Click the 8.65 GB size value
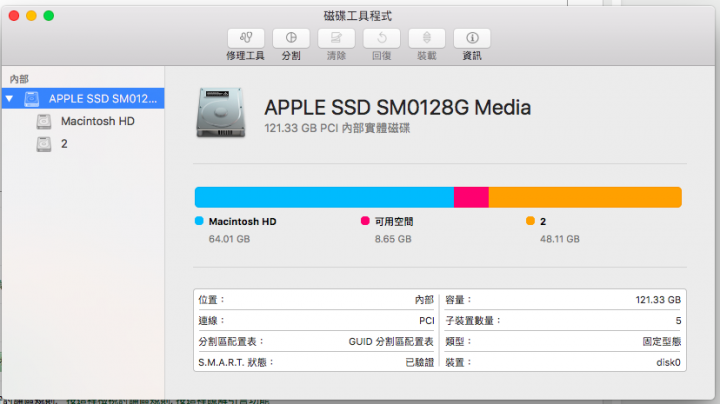This screenshot has width=720, height=404. point(393,239)
